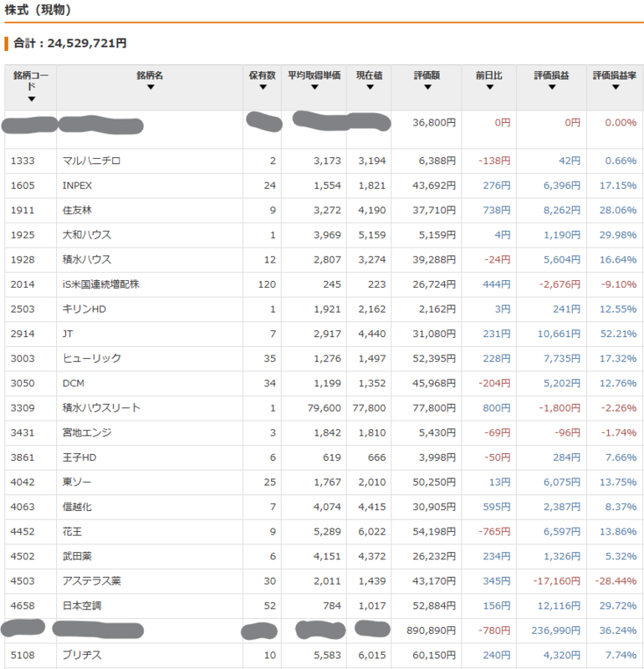Select stock name マルハニチロ
Screen dimensions: 644x669
[91, 161]
